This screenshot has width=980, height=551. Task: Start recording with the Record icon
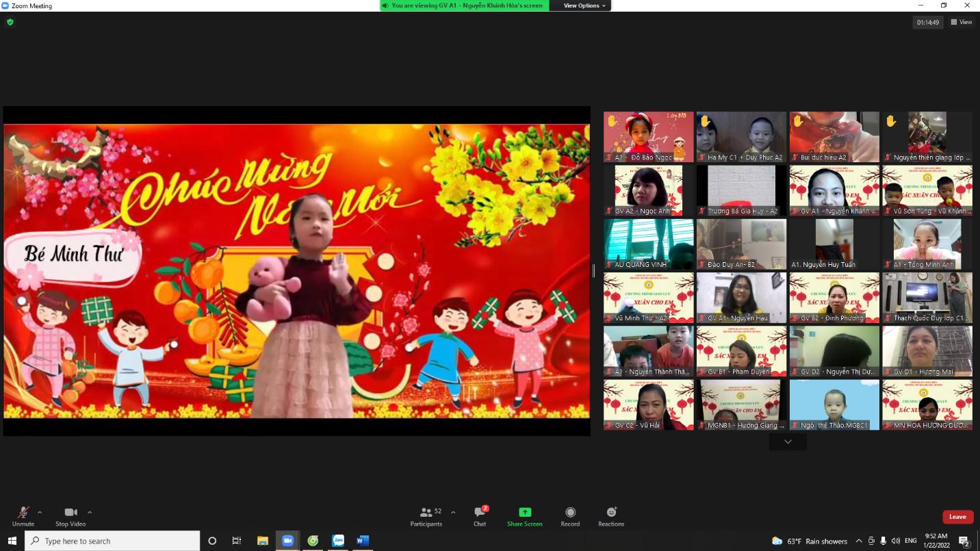(x=570, y=515)
